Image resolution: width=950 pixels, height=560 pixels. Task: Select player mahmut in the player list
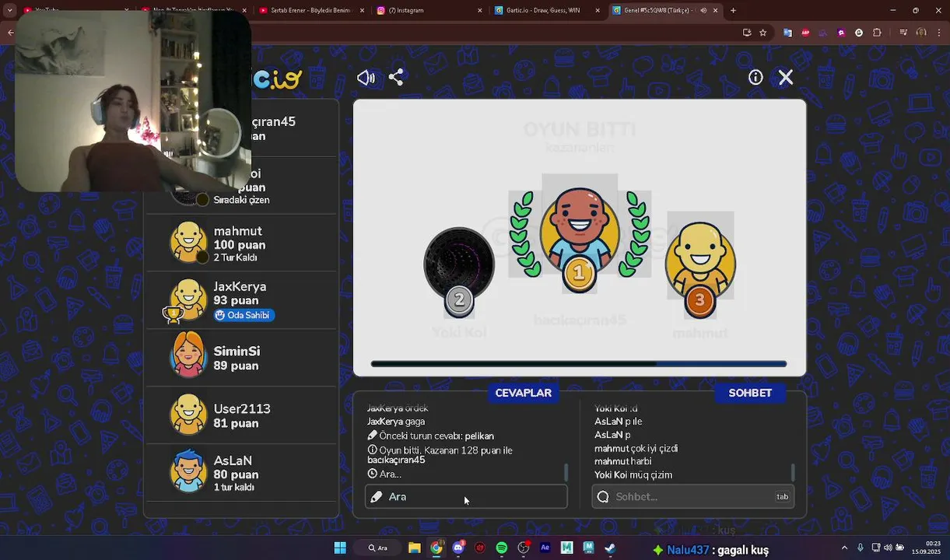pos(241,243)
